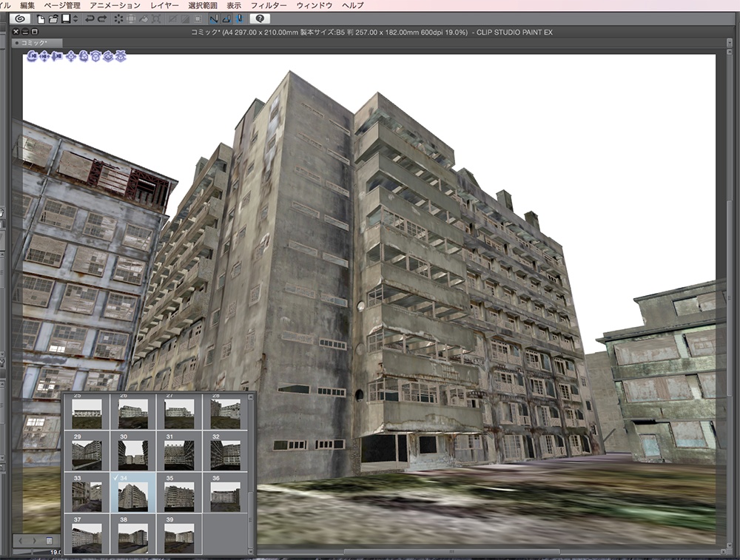Select the seventh 3D object manipulator icon

108,57
